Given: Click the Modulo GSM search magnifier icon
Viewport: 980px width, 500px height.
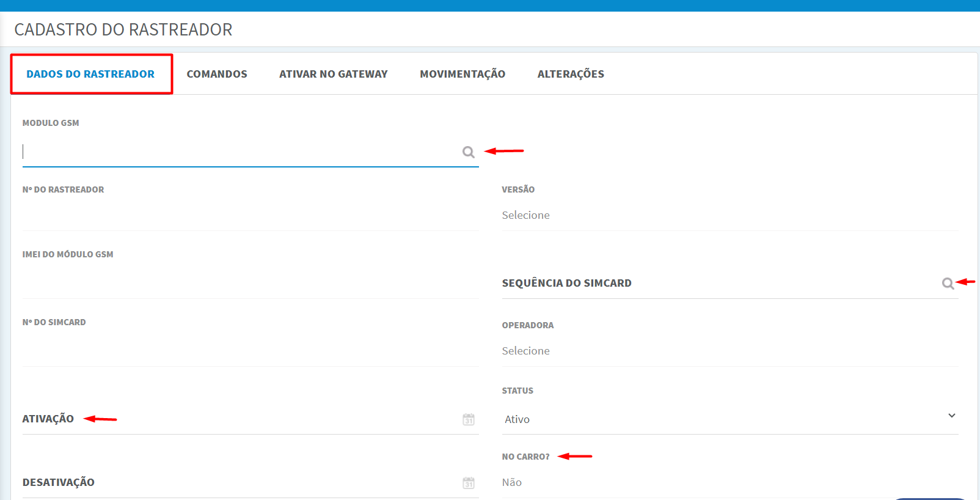Looking at the screenshot, I should pos(469,152).
